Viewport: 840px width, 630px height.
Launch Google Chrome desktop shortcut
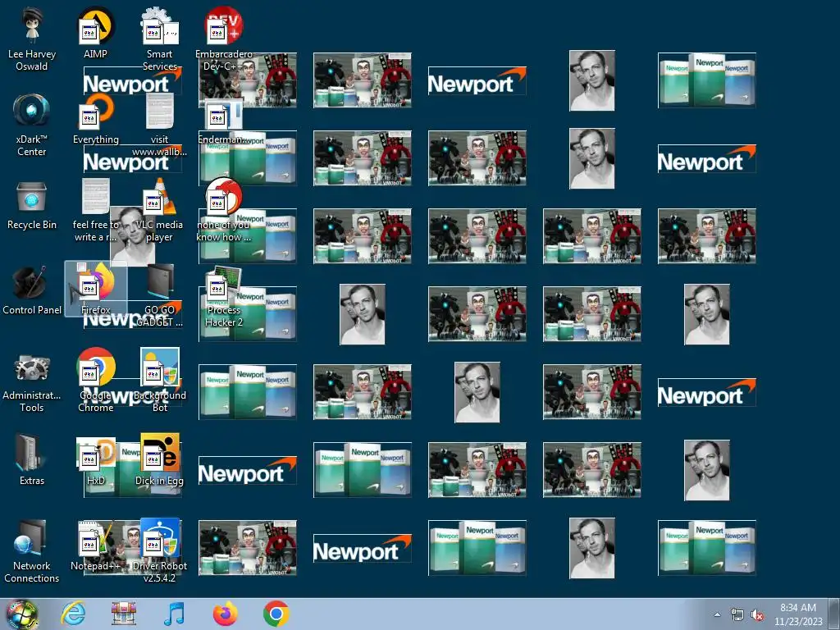(x=95, y=381)
